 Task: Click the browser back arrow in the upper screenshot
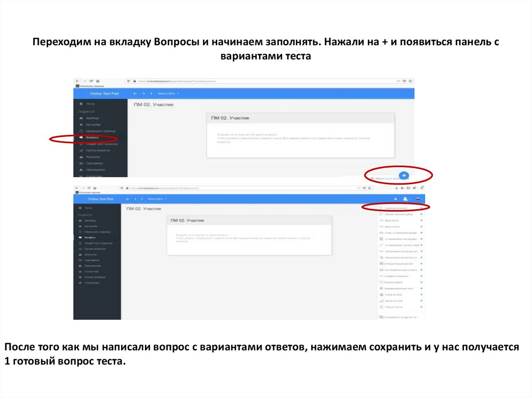tap(77, 81)
